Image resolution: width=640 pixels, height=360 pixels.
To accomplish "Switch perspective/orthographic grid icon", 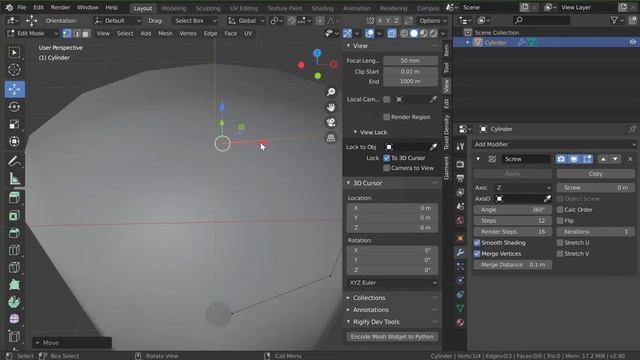I will [x=331, y=138].
